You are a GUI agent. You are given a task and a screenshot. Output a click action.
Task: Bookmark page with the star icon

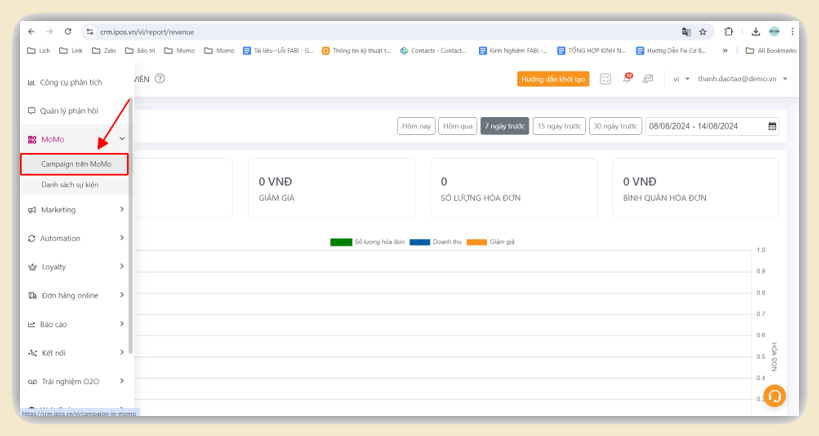click(x=703, y=32)
